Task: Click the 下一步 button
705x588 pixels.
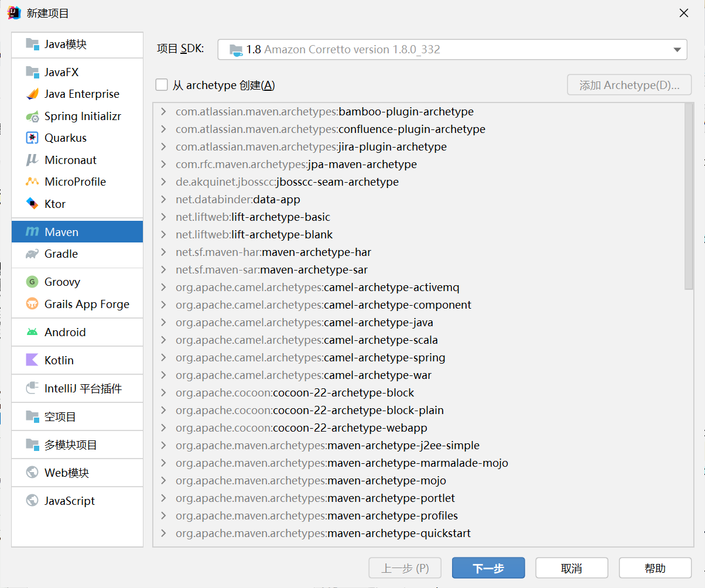Action: (488, 568)
